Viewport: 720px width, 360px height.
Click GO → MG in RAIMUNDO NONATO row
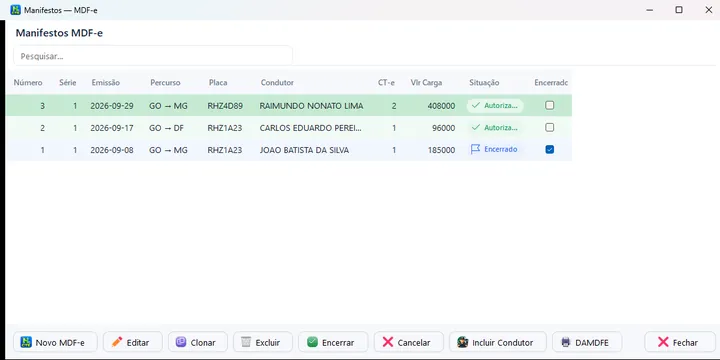[x=168, y=106]
